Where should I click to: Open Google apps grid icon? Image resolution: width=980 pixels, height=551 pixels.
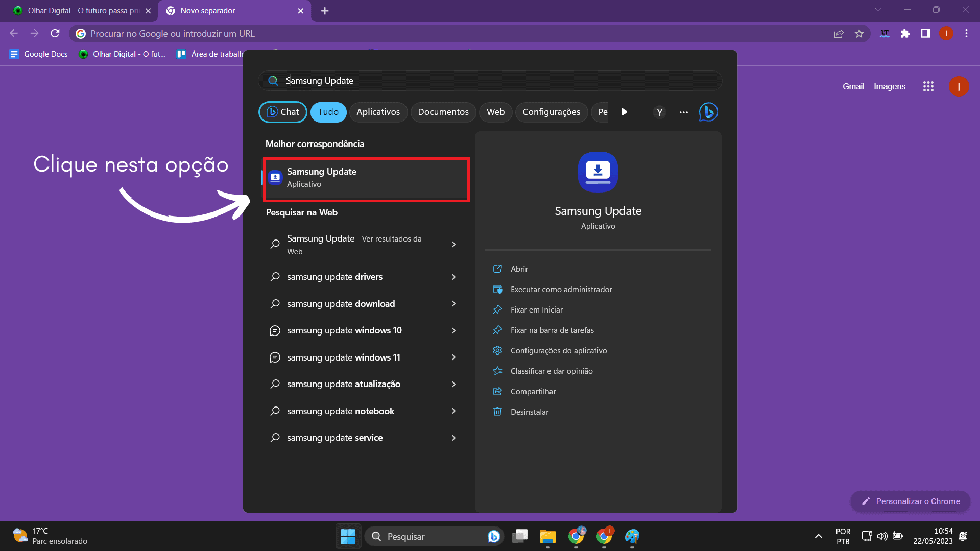[x=928, y=86]
